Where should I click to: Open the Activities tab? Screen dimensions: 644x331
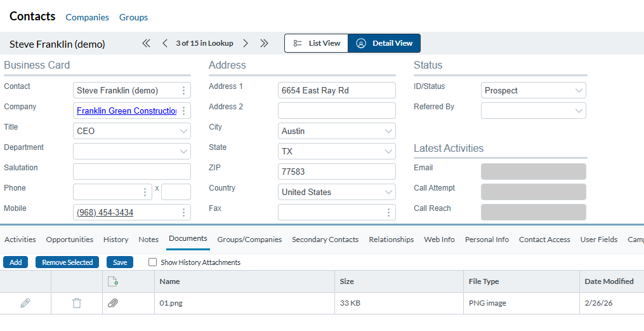click(20, 240)
